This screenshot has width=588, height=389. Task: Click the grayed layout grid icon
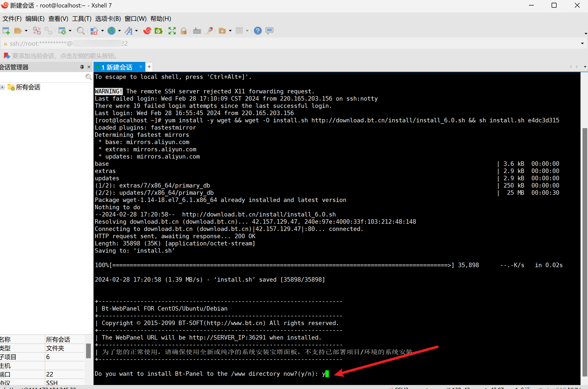[239, 31]
